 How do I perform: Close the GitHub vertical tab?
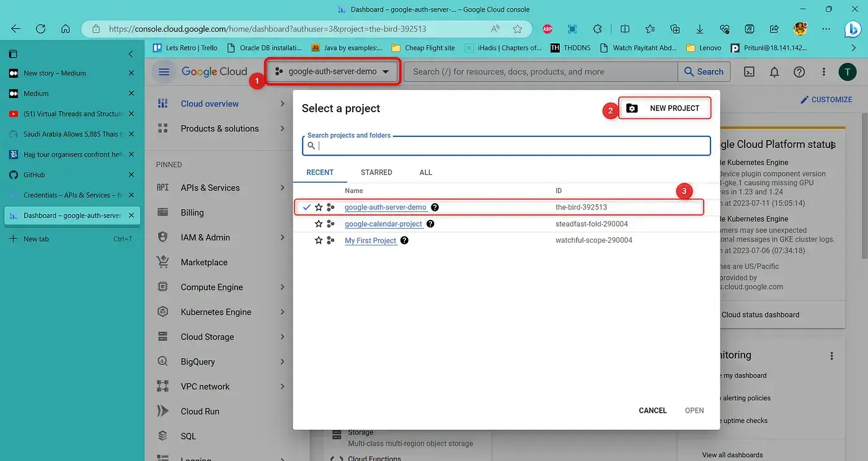[x=131, y=175]
